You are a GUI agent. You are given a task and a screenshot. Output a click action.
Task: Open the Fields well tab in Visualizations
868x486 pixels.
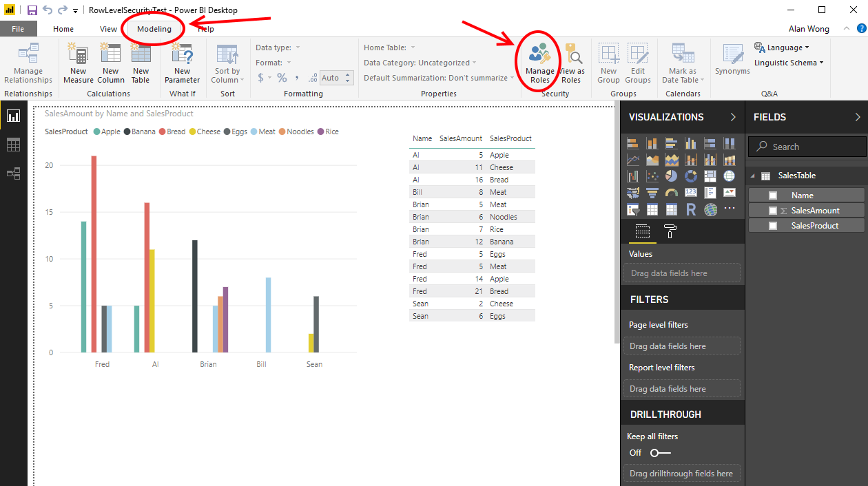pos(642,231)
